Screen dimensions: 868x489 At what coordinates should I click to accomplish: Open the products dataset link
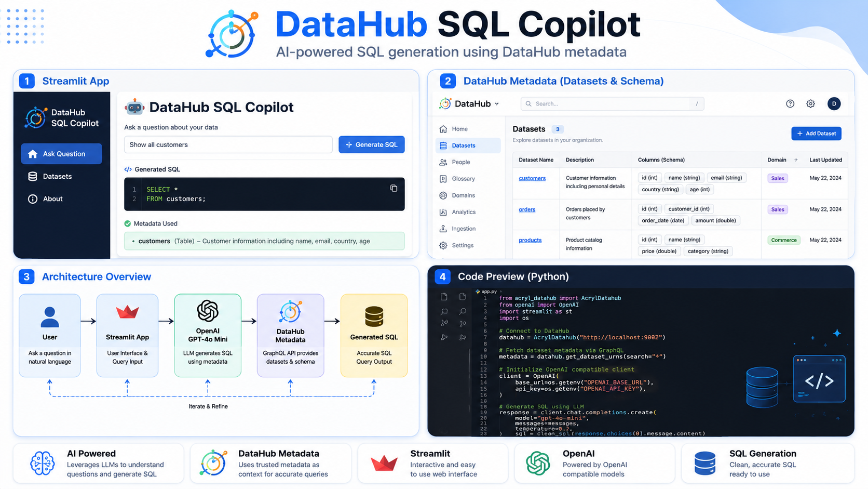530,240
